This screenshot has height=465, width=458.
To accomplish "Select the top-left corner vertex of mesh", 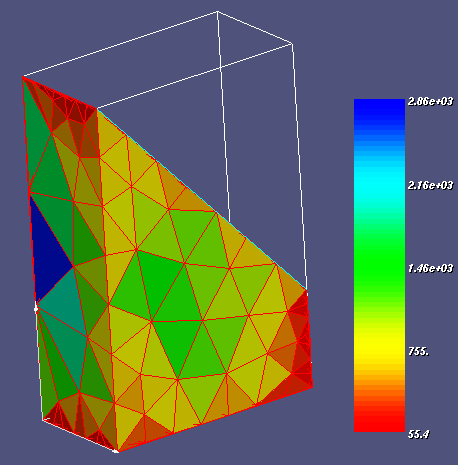I will [x=23, y=77].
